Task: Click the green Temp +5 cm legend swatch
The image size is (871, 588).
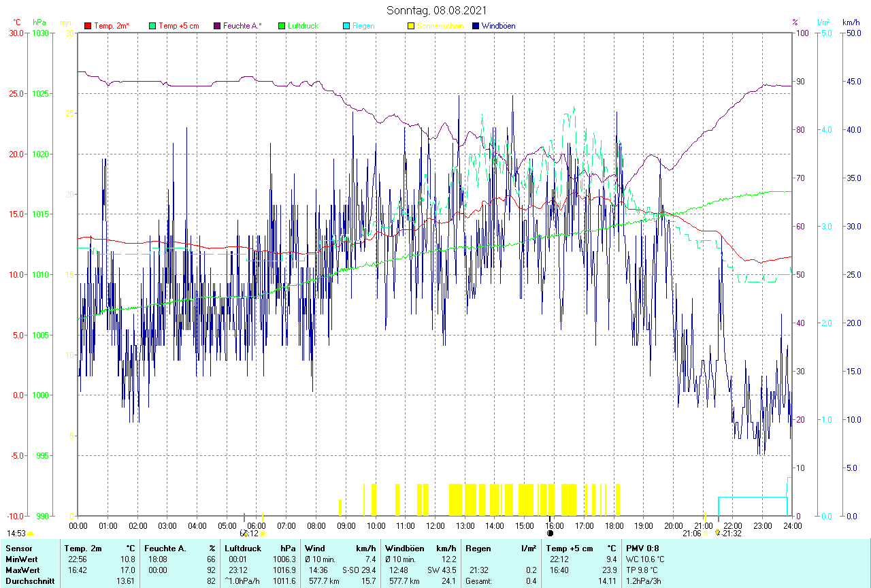Action: (x=152, y=26)
